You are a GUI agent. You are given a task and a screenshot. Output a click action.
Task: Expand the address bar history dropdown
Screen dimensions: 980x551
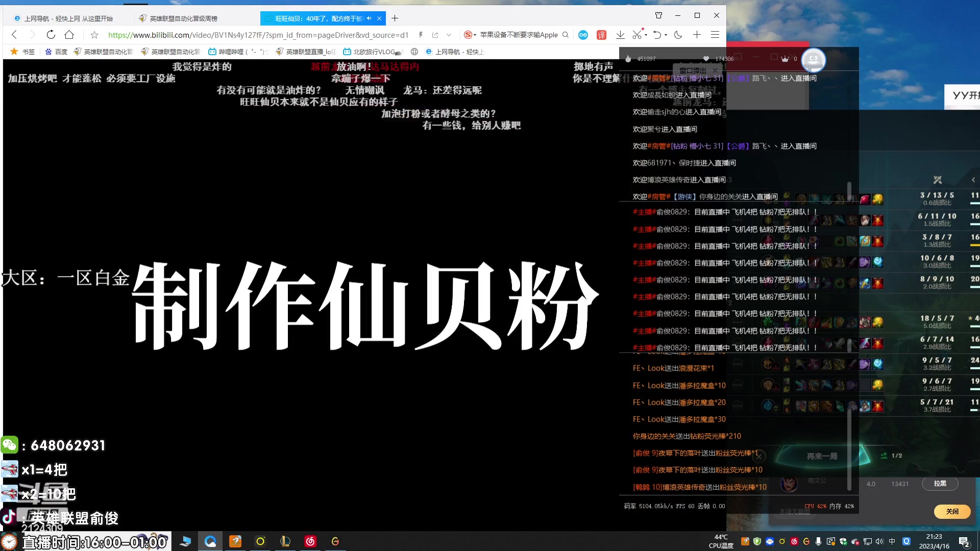[x=449, y=35]
